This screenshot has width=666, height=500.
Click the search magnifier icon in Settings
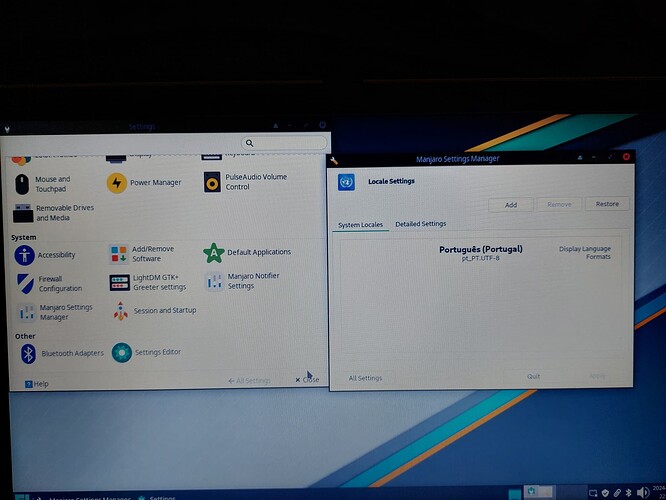[250, 143]
